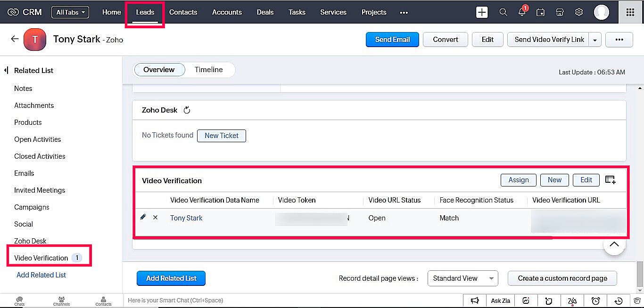The image size is (644, 308).
Task: Expand the Send Video Verify Link arrow
Action: (595, 40)
